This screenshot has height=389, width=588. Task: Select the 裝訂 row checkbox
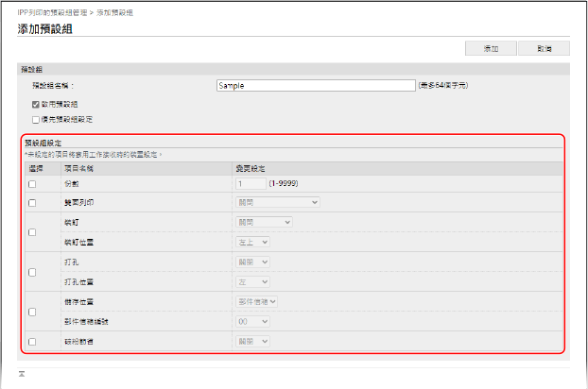coord(31,231)
